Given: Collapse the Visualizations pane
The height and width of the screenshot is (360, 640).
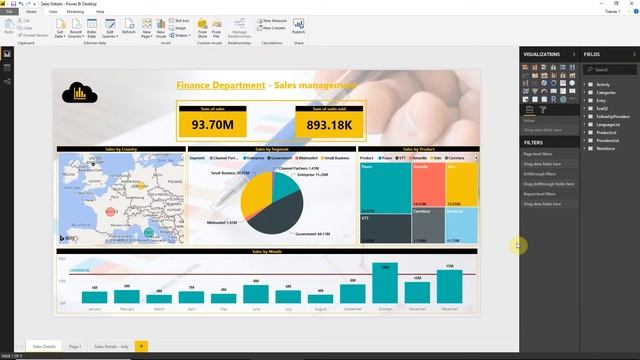Looking at the screenshot, I should point(574,54).
